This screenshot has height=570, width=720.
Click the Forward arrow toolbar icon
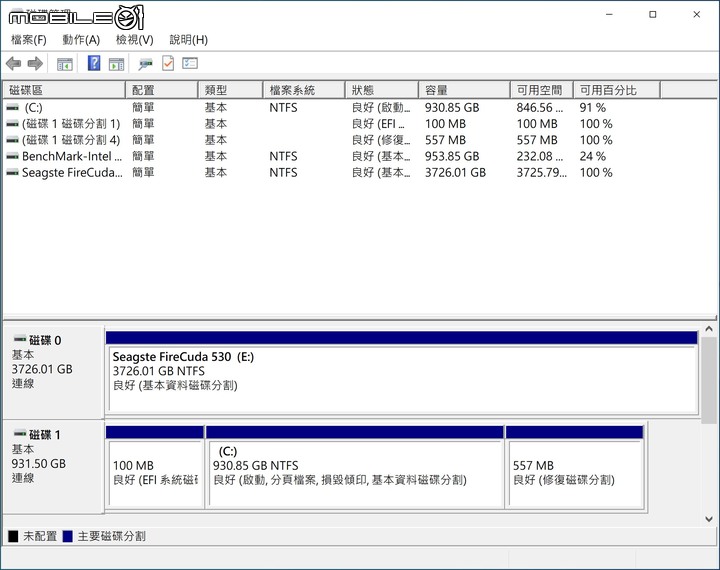(x=35, y=63)
